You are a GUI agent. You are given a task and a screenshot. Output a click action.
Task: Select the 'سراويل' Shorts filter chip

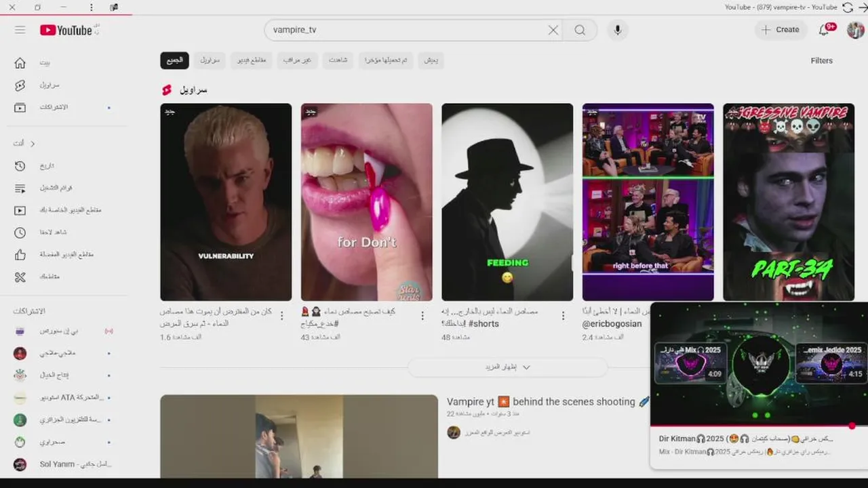[x=210, y=60]
